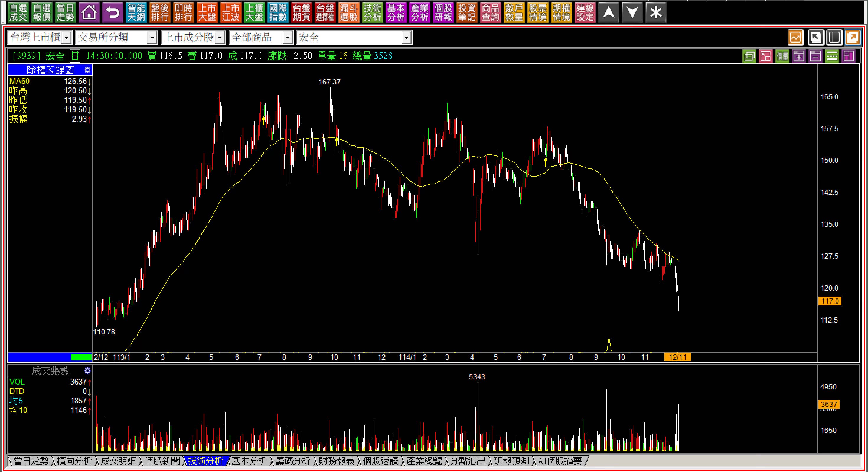Expand the 宏全 stock selector dropdown

406,38
